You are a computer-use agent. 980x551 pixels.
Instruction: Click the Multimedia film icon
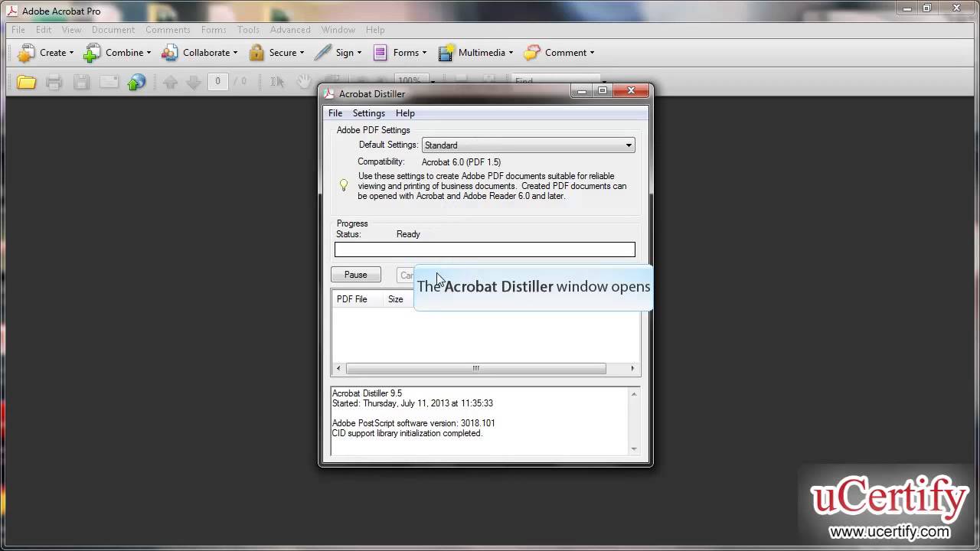point(446,53)
